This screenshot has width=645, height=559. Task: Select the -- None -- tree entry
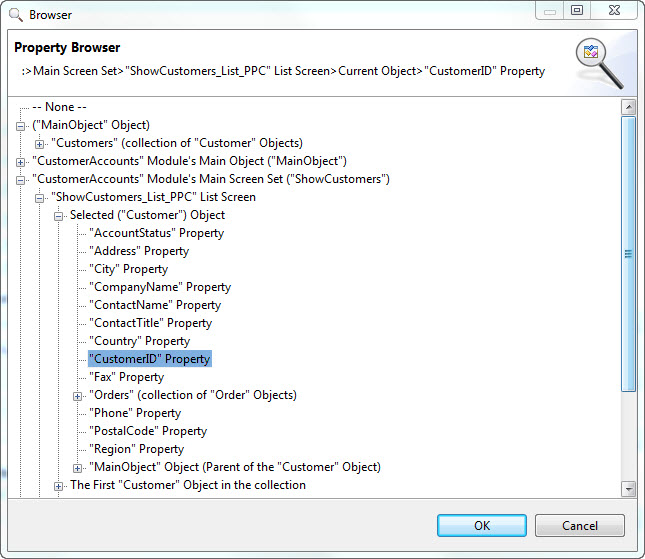tap(59, 107)
